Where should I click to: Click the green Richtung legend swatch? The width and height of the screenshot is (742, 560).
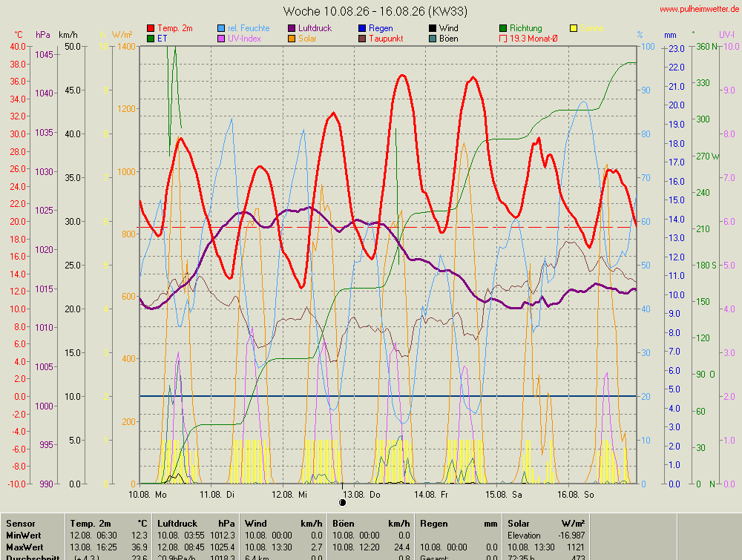(x=503, y=28)
